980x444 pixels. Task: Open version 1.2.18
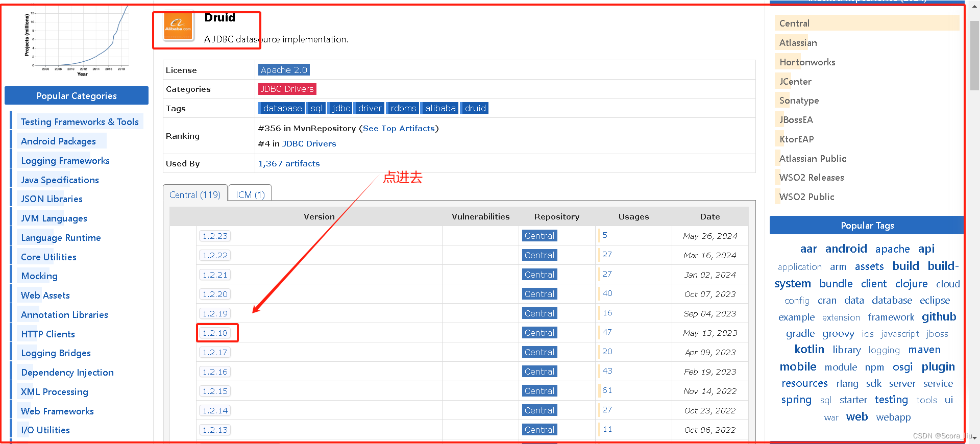pyautogui.click(x=215, y=333)
